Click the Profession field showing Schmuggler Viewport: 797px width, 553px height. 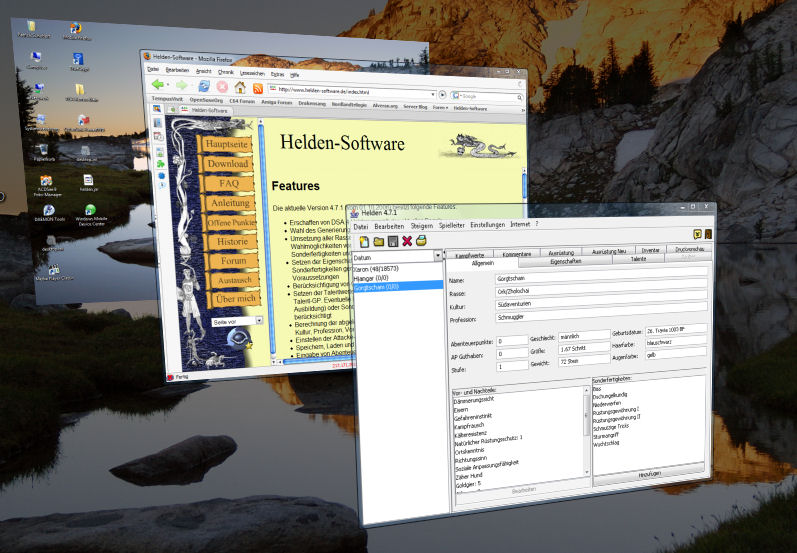click(601, 314)
